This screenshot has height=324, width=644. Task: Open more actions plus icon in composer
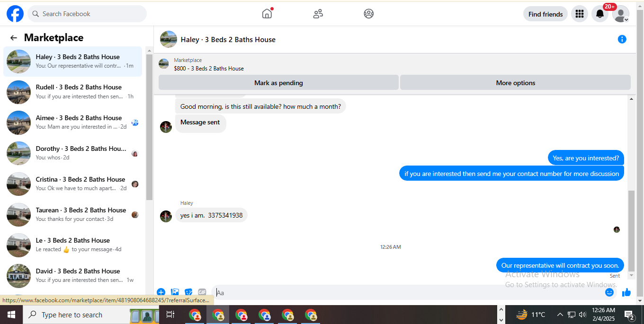point(161,292)
